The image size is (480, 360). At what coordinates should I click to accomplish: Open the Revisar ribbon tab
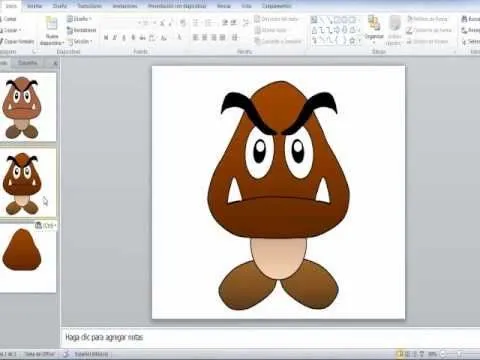[224, 6]
